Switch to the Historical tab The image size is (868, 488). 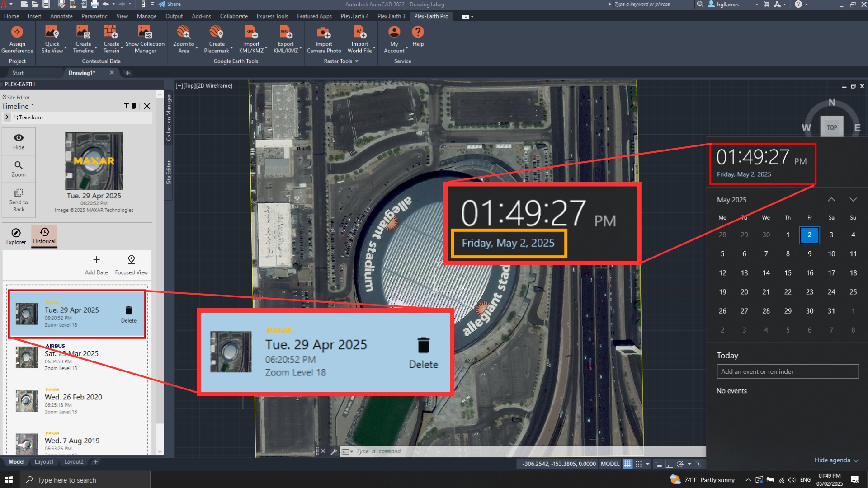pos(44,236)
